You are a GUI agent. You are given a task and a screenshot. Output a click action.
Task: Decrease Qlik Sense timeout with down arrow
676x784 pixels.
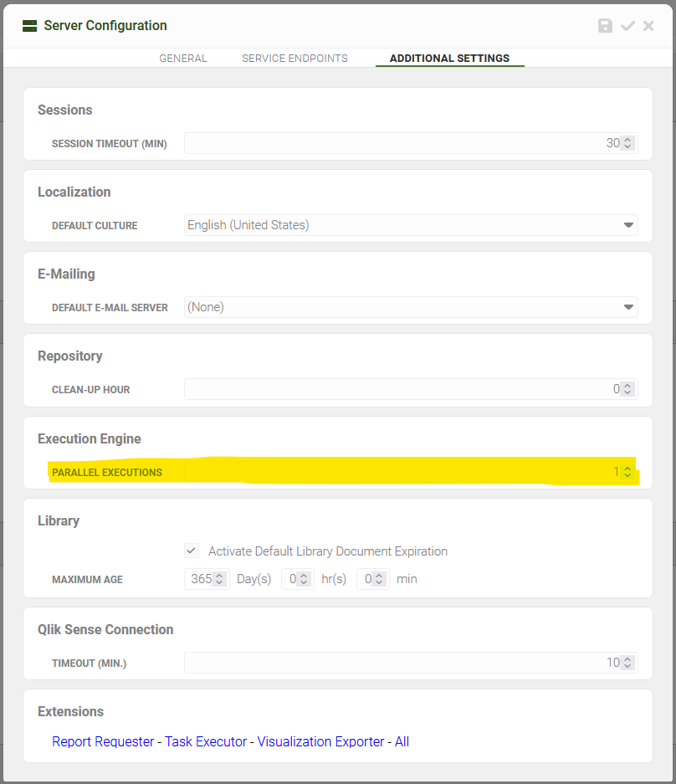coord(627,666)
